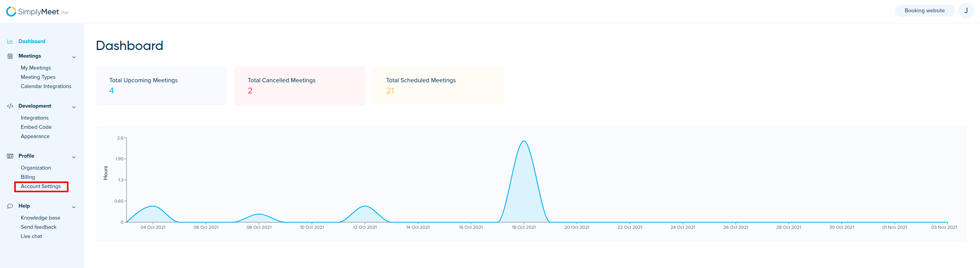Collapse the Development section chevron
980x268 pixels.
click(74, 107)
